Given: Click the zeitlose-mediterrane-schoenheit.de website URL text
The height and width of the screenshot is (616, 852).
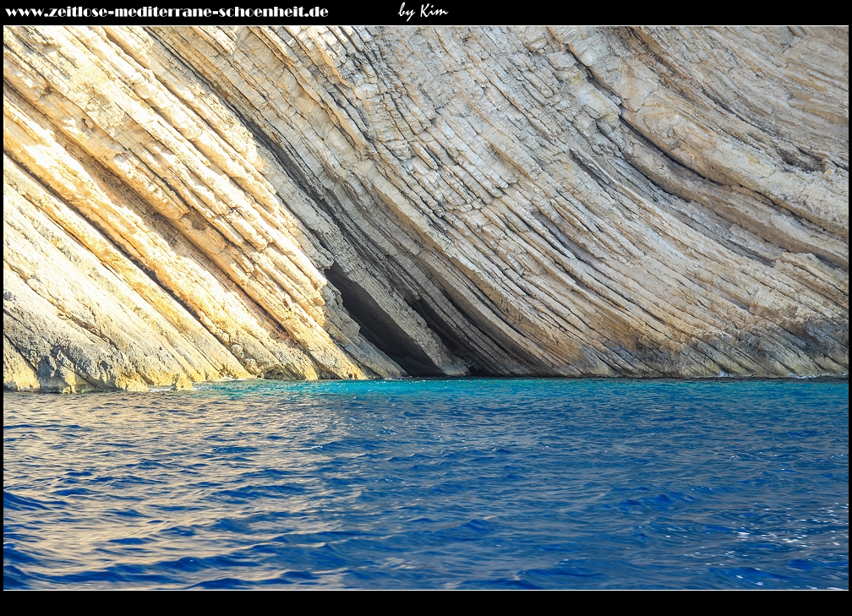Looking at the screenshot, I should [167, 12].
